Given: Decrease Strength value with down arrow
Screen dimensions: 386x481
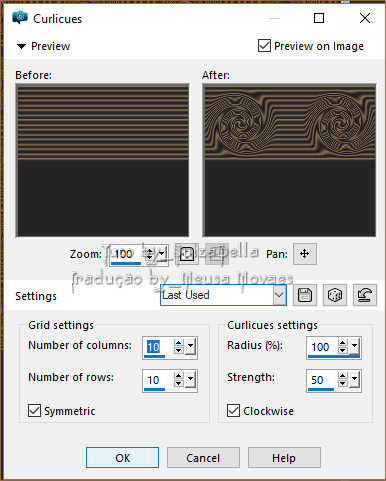Looking at the screenshot, I should tap(342, 384).
